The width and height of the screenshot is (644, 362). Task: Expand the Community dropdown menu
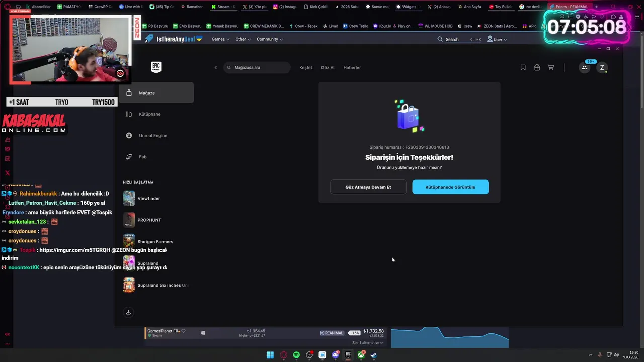point(270,39)
